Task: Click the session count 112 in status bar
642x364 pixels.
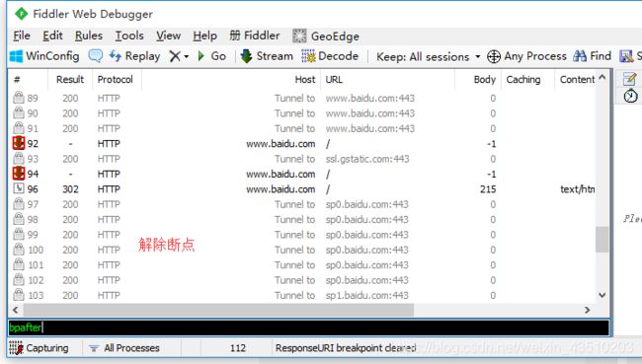Action: [238, 348]
